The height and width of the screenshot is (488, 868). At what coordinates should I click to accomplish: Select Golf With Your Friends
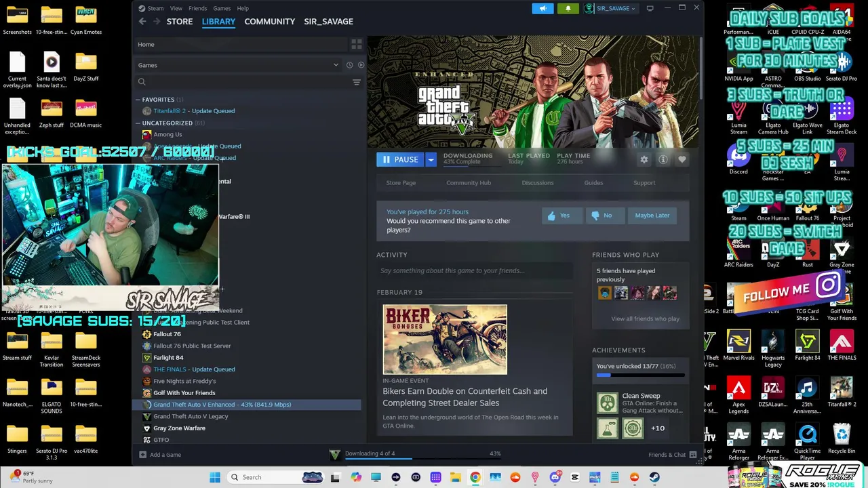click(184, 393)
